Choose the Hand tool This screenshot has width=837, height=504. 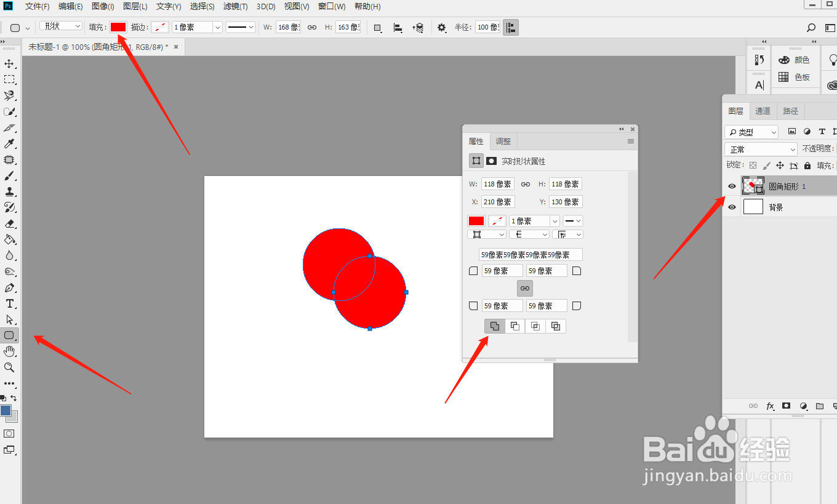click(x=9, y=351)
